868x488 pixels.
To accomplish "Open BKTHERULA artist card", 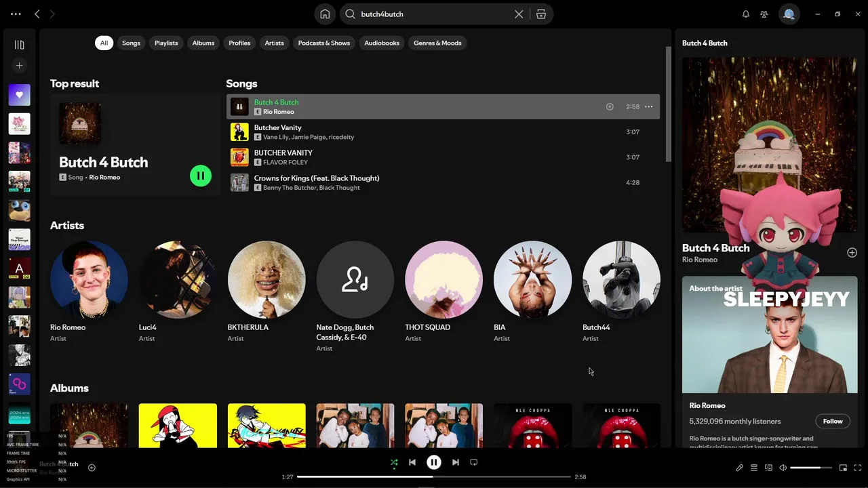I will click(267, 293).
